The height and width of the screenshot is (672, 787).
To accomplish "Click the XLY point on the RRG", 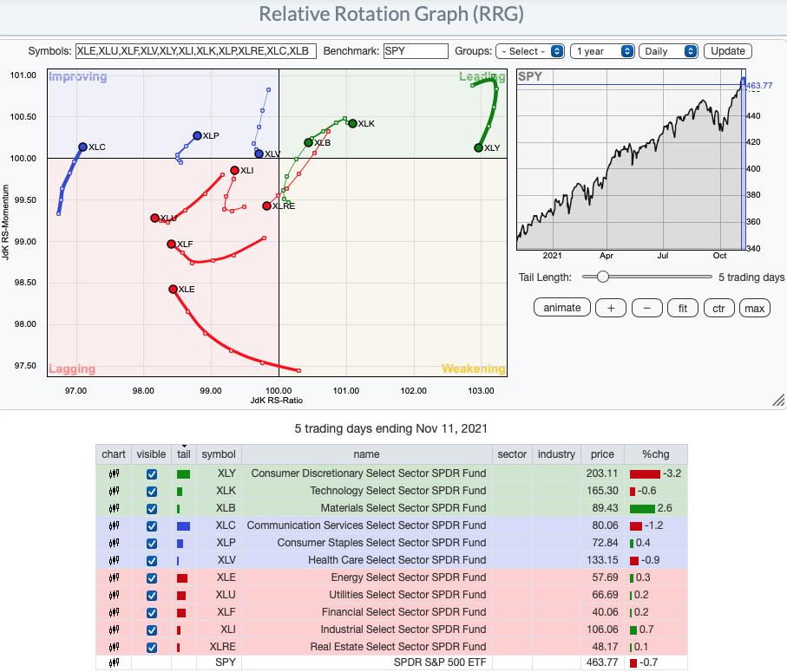I will [x=478, y=148].
